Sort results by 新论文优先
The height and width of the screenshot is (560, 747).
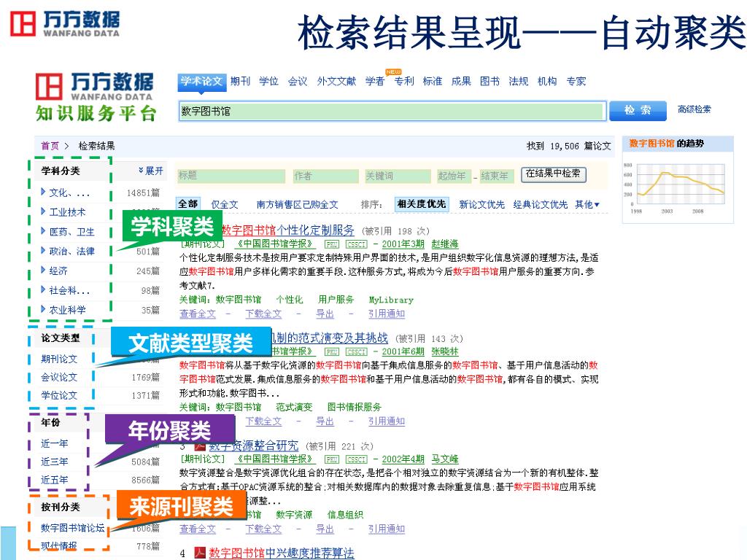coord(481,205)
